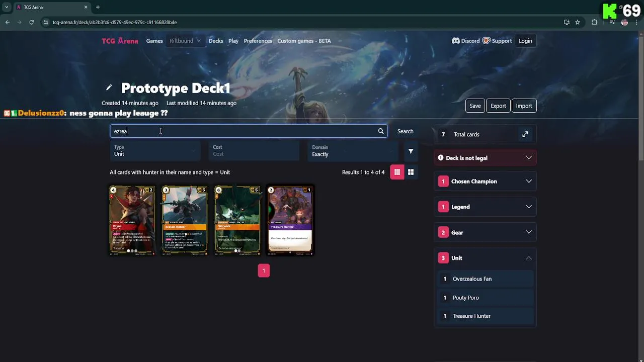Open browser tab search dropdown arrow
Image resolution: width=644 pixels, height=362 pixels.
pos(7,7)
